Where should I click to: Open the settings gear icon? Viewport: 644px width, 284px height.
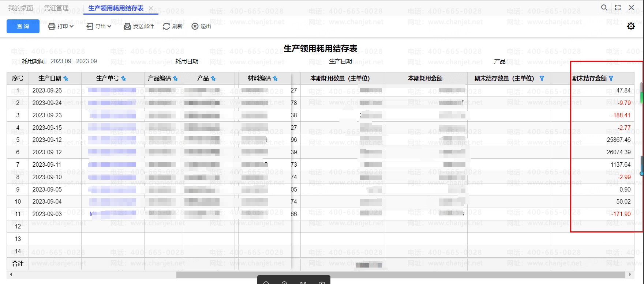[x=631, y=26]
